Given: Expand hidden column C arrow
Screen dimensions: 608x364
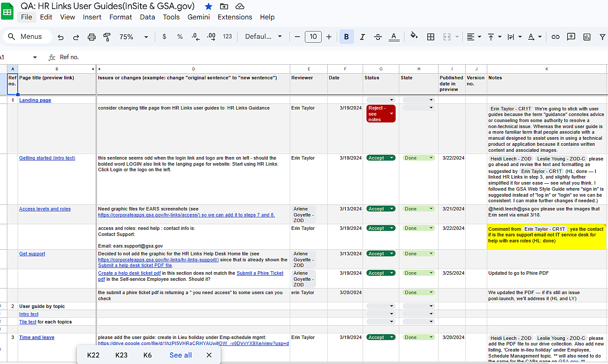Looking at the screenshot, I should pos(99,69).
